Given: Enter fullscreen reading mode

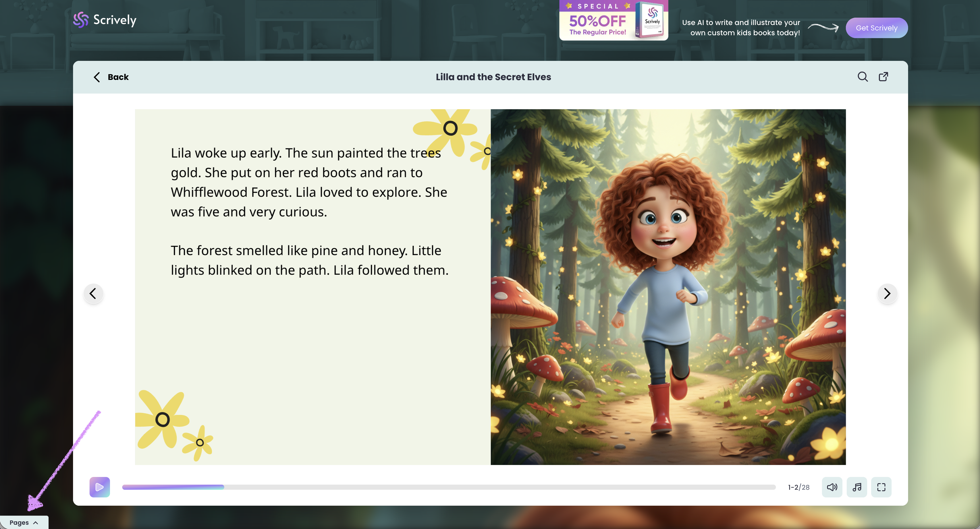Looking at the screenshot, I should pos(881,487).
